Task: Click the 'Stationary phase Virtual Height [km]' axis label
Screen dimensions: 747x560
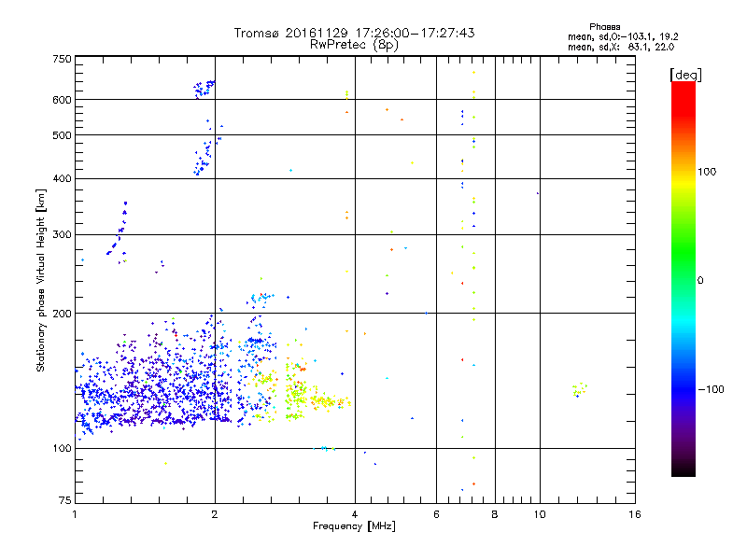Action: click(x=41, y=280)
